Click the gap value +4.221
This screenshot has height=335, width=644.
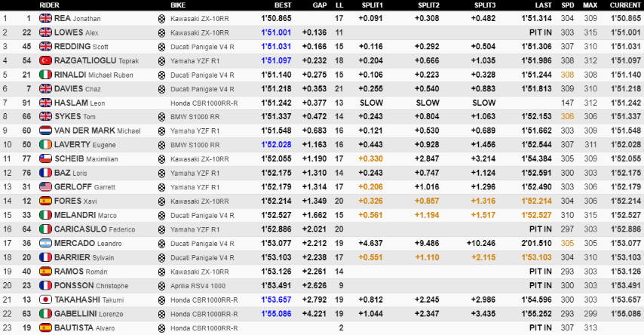click(314, 313)
